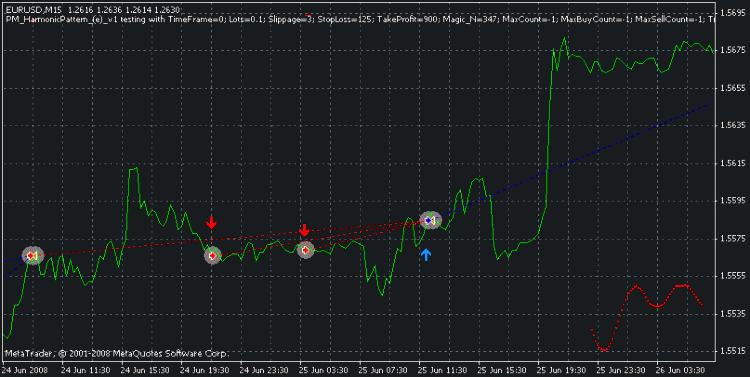Click the trade marker circle at 25 Jun 03:30
The height and width of the screenshot is (377, 750).
click(306, 250)
